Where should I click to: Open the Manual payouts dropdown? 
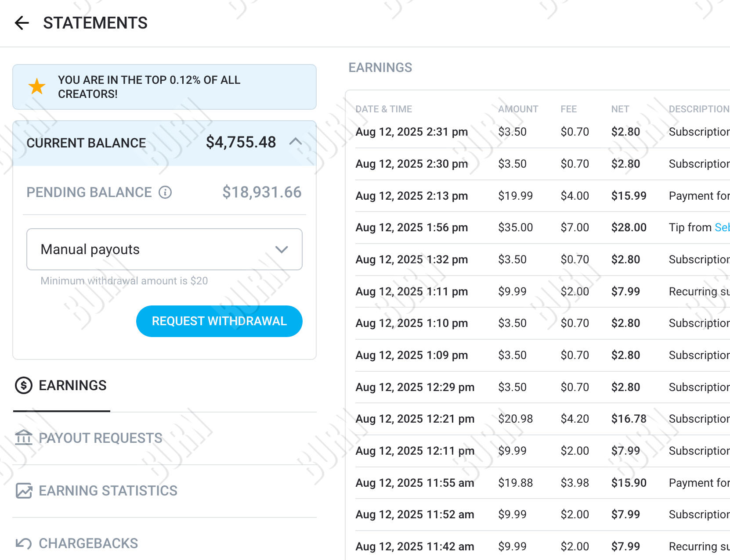164,249
